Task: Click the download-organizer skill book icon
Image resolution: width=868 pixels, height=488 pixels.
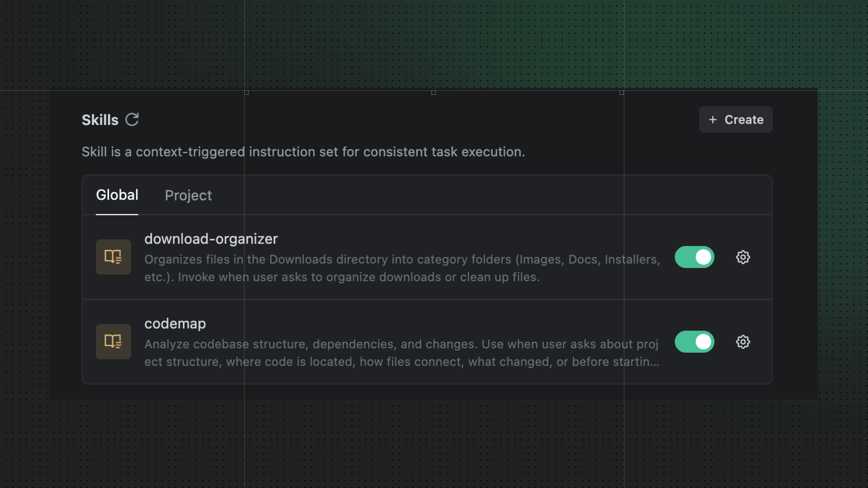Action: (113, 257)
